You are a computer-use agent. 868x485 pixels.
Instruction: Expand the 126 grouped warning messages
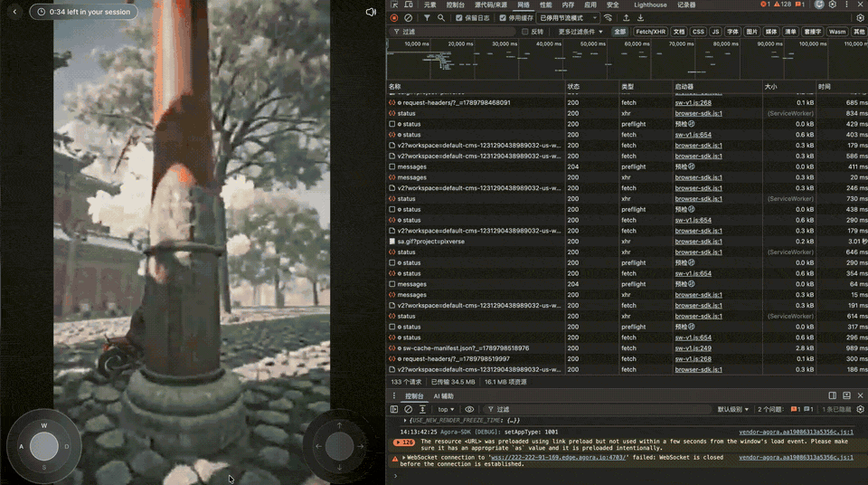tap(404, 442)
